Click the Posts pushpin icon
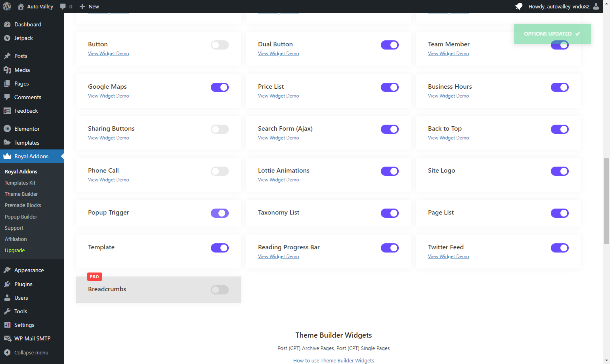Image resolution: width=610 pixels, height=364 pixels. coord(7,56)
